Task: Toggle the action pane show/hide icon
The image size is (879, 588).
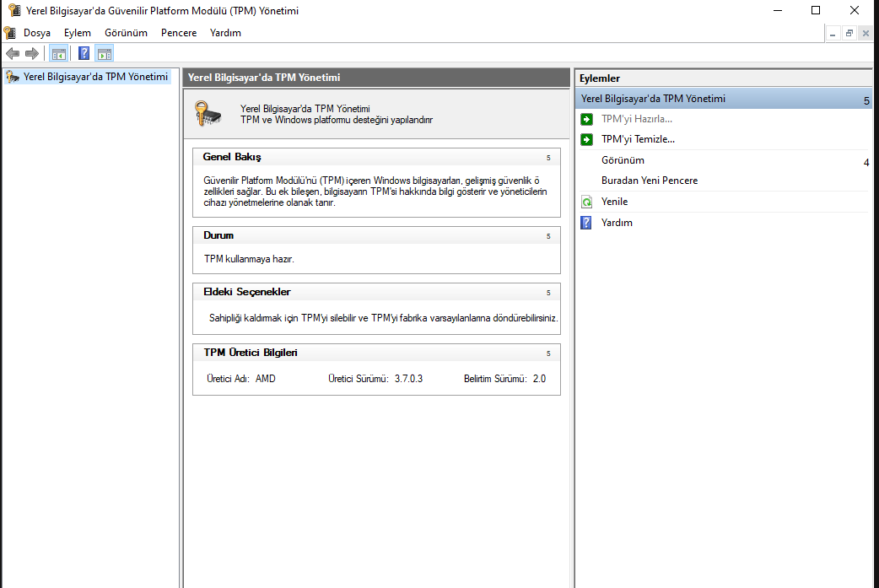Action: [x=105, y=54]
